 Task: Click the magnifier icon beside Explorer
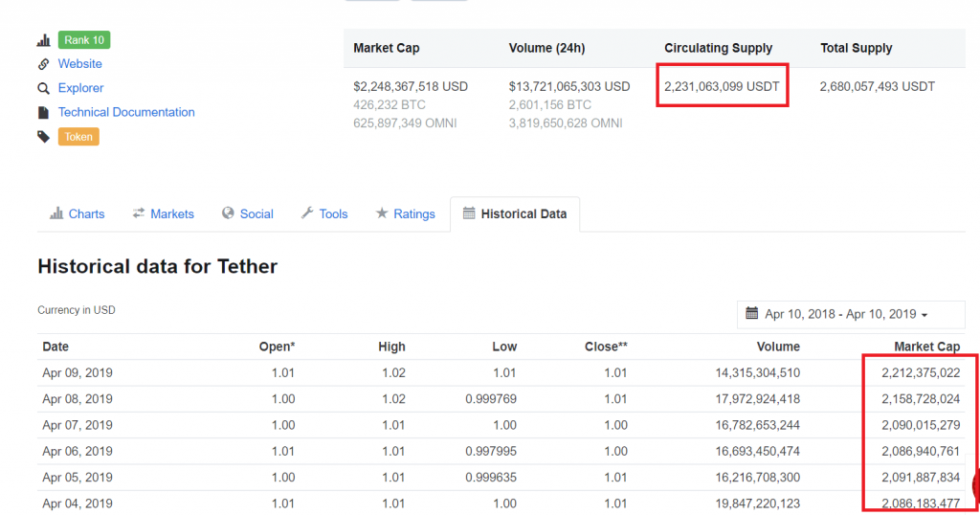pyautogui.click(x=43, y=88)
